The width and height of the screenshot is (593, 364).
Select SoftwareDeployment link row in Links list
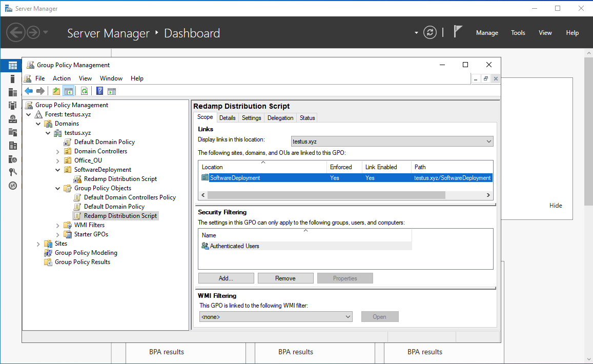(235, 178)
